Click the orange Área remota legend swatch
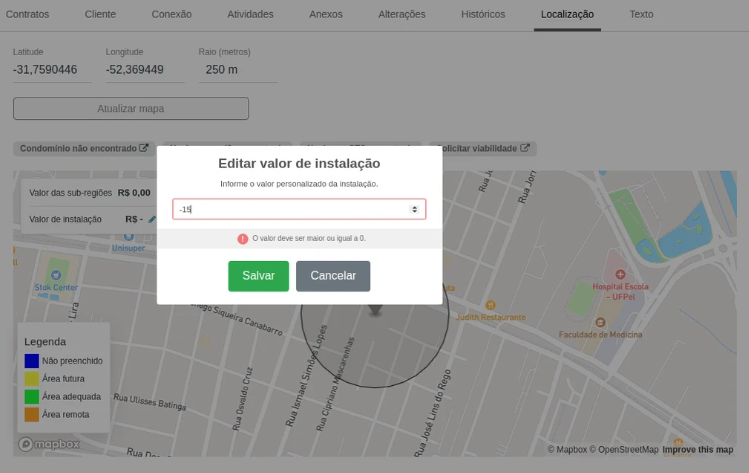The height and width of the screenshot is (473, 749). click(x=32, y=415)
